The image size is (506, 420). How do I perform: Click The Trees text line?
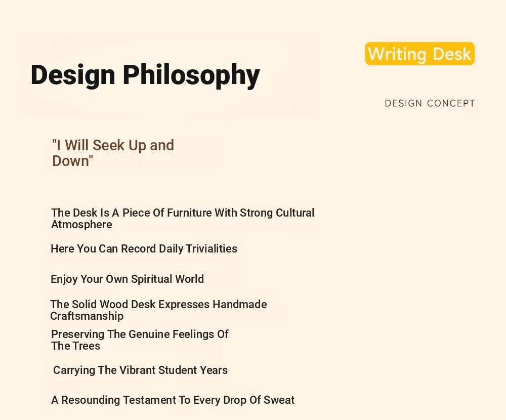tap(75, 346)
